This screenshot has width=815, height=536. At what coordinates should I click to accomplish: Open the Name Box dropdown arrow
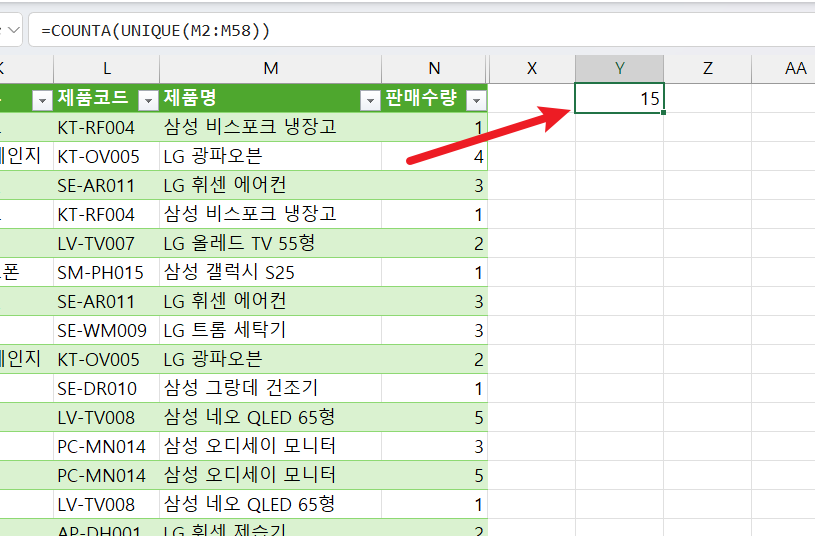tap(14, 30)
